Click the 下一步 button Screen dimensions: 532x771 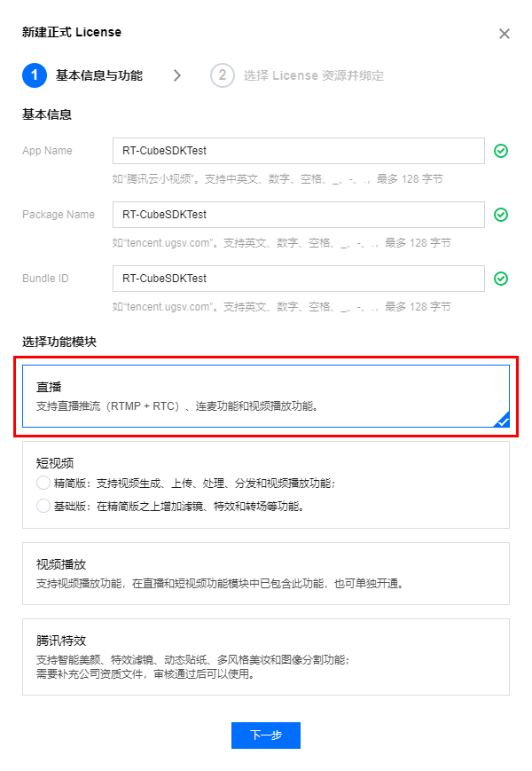point(266,736)
